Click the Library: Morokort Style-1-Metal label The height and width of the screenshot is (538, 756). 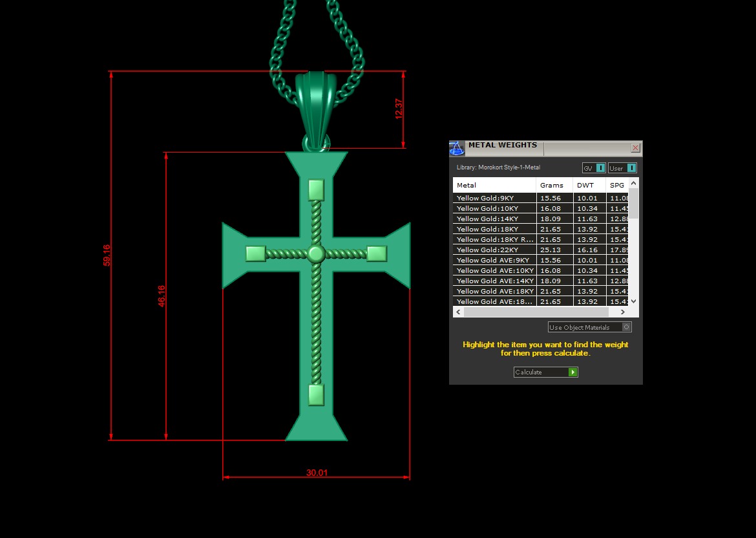(499, 167)
